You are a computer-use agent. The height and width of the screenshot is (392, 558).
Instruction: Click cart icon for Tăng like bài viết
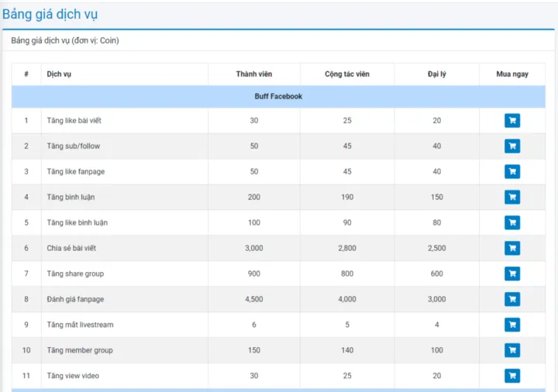coord(511,120)
